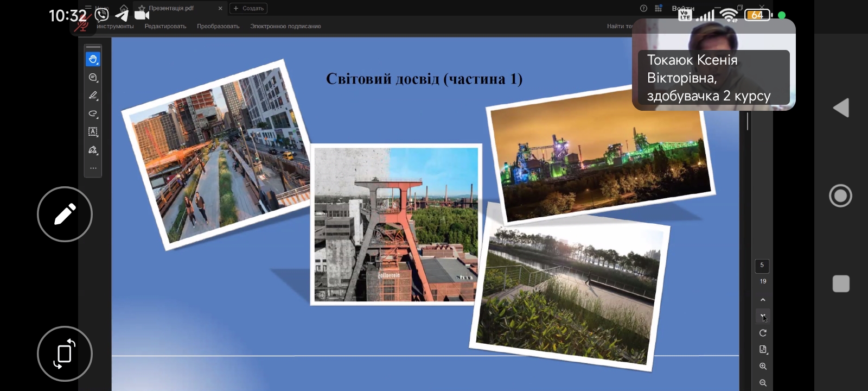Open Электронное подписание menu
The width and height of the screenshot is (868, 391).
pyautogui.click(x=285, y=26)
